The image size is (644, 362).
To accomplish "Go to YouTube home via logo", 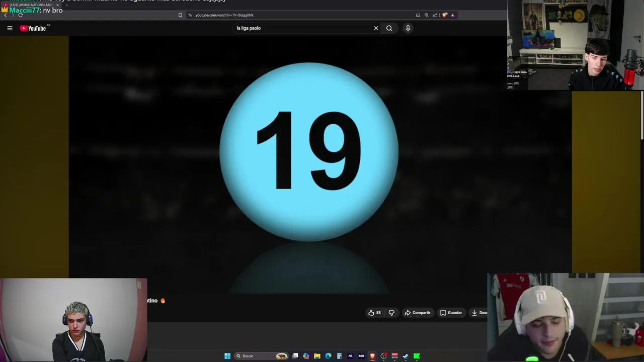I will [x=33, y=28].
